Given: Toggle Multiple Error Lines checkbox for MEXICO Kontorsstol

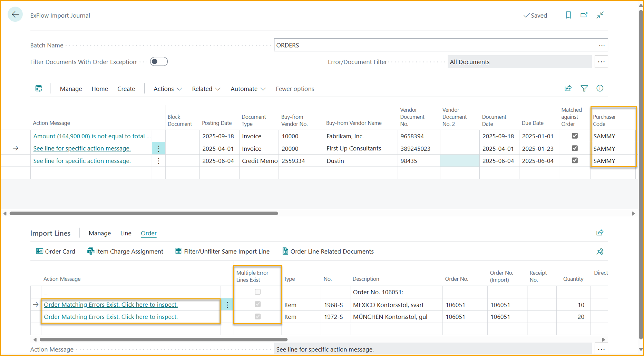Looking at the screenshot, I should coord(257,304).
